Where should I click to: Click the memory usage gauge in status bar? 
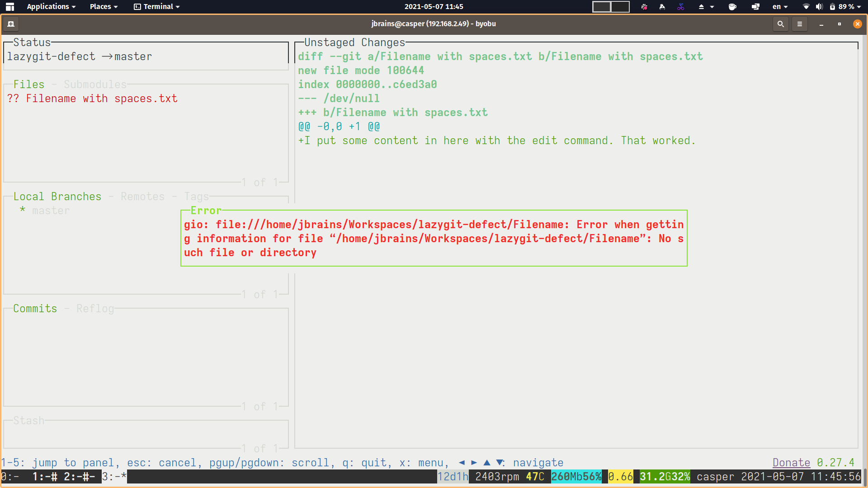pyautogui.click(x=576, y=476)
